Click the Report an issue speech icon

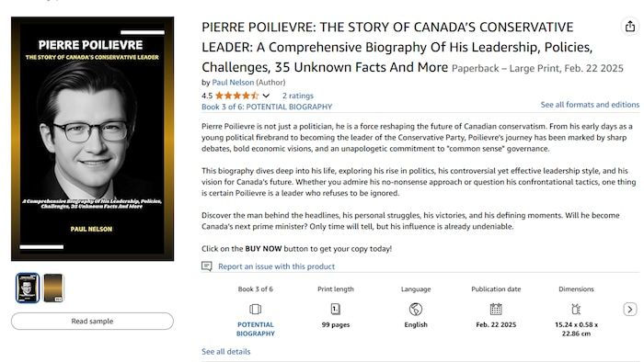(x=207, y=266)
